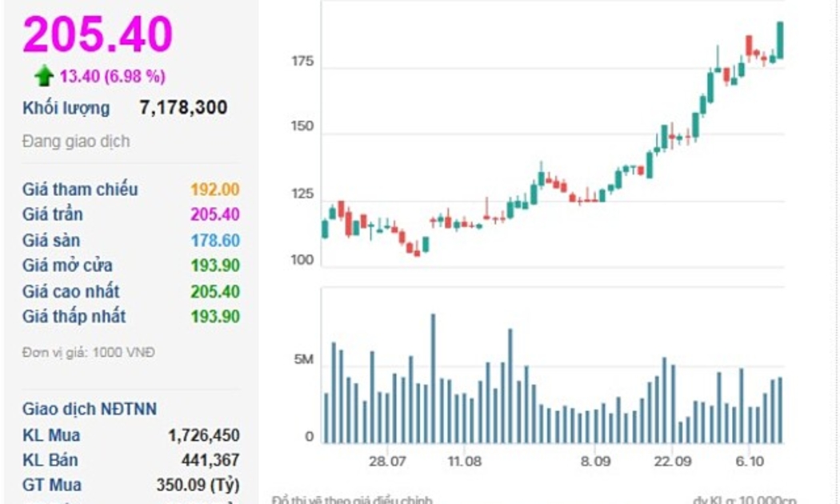Click the green up arrow icon
The width and height of the screenshot is (840, 504).
click(x=44, y=76)
